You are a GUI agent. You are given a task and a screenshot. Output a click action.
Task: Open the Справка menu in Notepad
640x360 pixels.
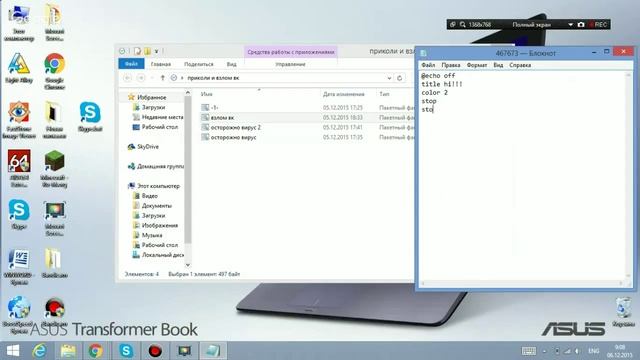520,65
